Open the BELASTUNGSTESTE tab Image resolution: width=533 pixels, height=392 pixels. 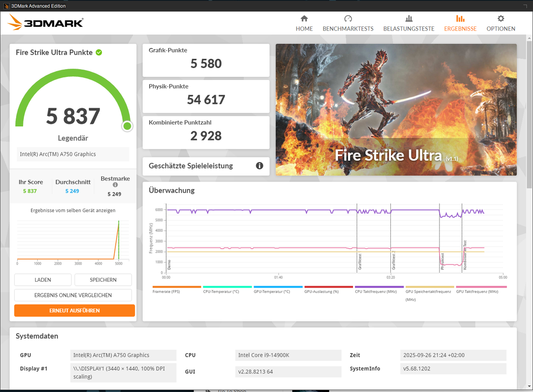point(409,23)
